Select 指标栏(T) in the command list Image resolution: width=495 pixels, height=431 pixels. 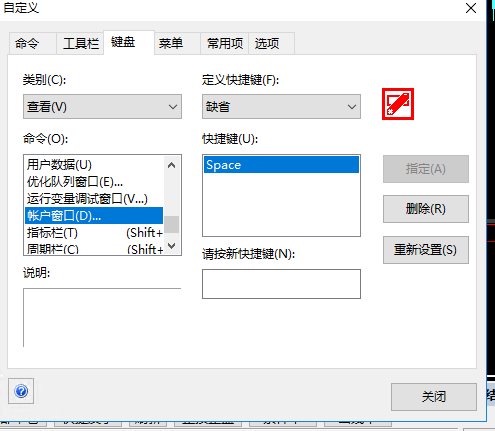point(94,233)
